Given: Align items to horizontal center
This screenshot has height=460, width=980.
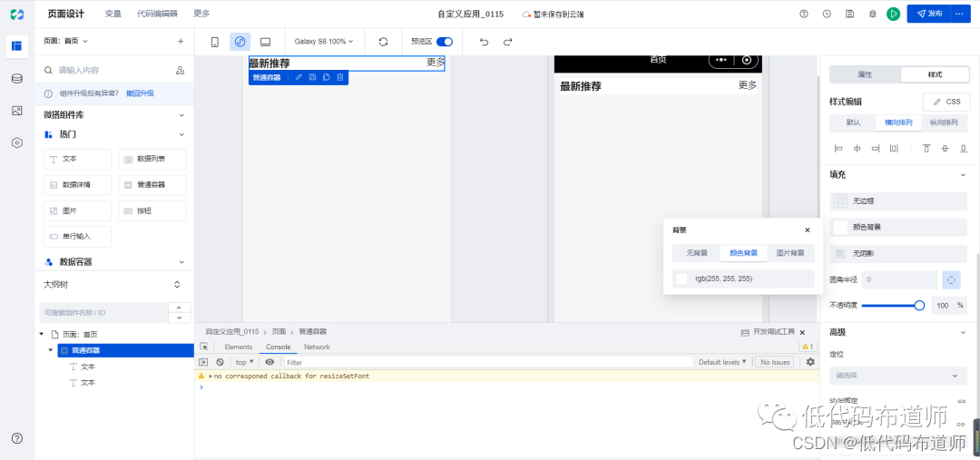Looking at the screenshot, I should tap(857, 149).
